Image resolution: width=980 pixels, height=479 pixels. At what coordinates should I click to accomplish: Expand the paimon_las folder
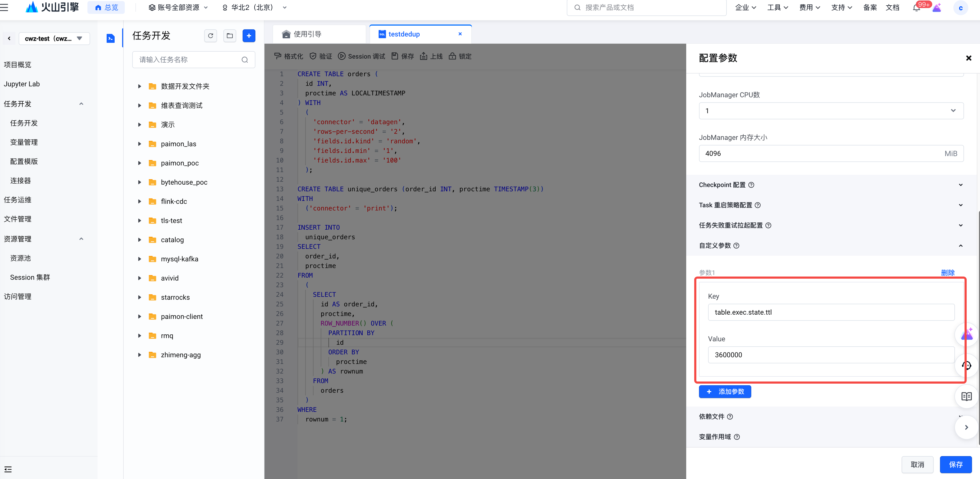coord(139,144)
